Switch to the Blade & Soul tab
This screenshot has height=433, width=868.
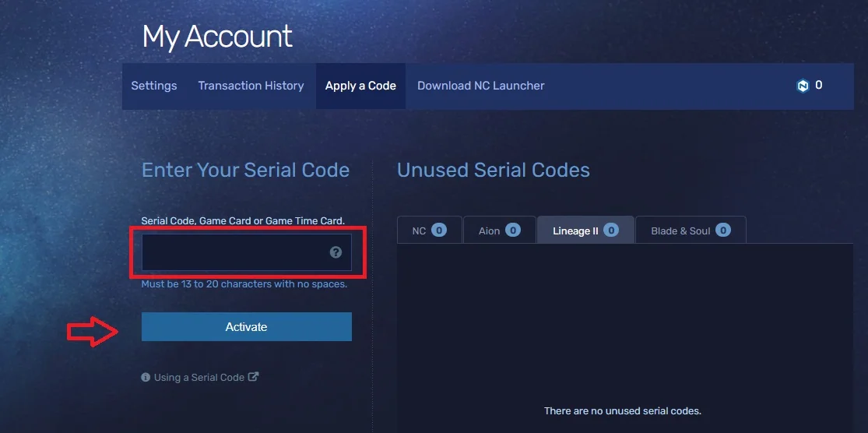click(691, 230)
